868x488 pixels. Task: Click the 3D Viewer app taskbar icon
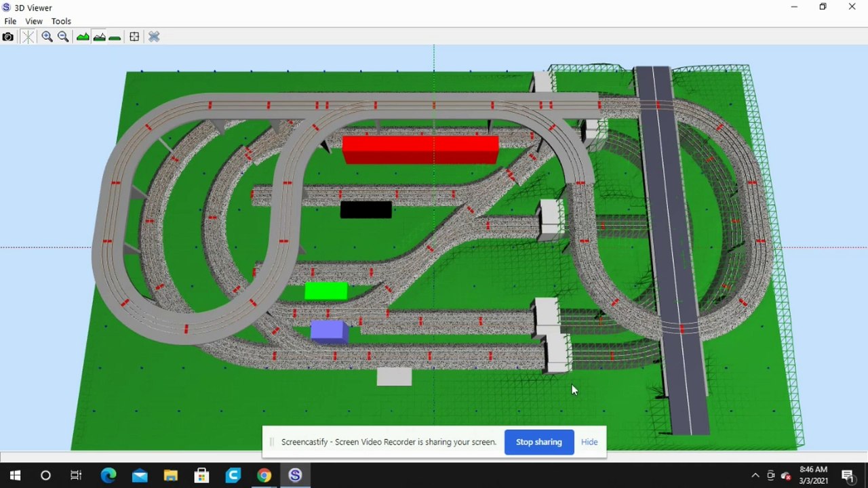pyautogui.click(x=295, y=476)
